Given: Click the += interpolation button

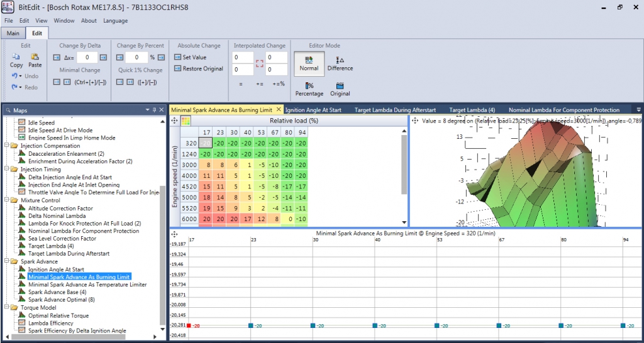Looking at the screenshot, I should tap(260, 84).
